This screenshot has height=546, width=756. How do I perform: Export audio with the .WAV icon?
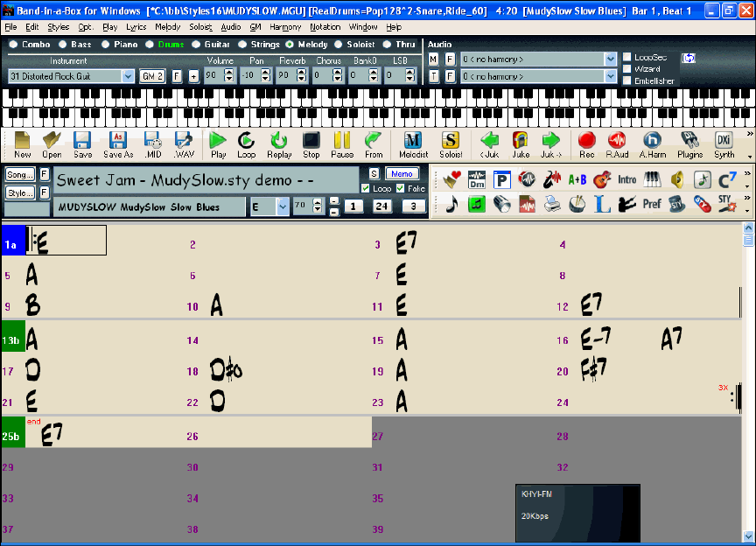184,144
